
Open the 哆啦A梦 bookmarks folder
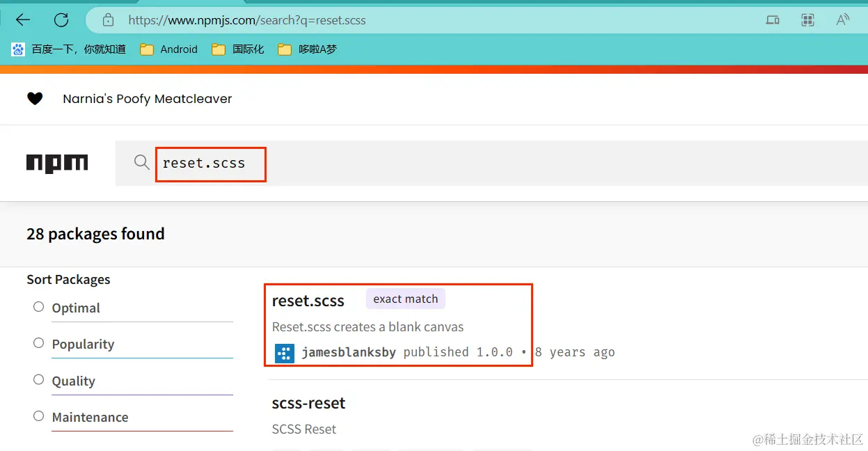[x=307, y=49]
